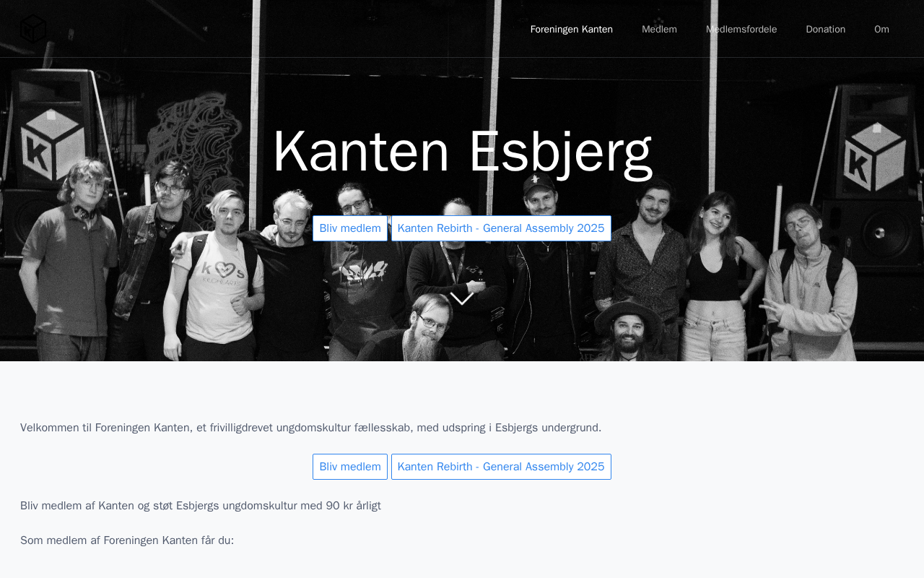Click the Kanten cube logo in header

pos(33,29)
